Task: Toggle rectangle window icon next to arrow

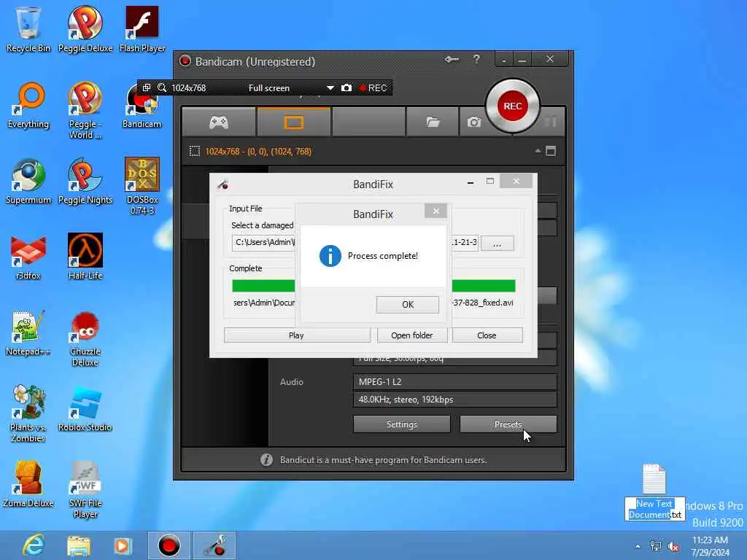Action: click(551, 151)
